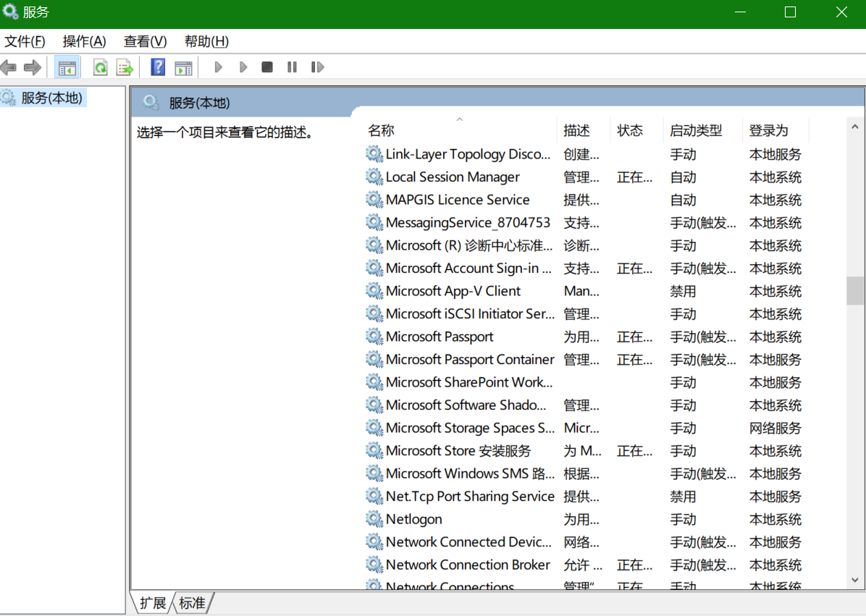Click 禁用 startup type of Microsoft App-V Client
This screenshot has height=616, width=866.
[x=683, y=291]
